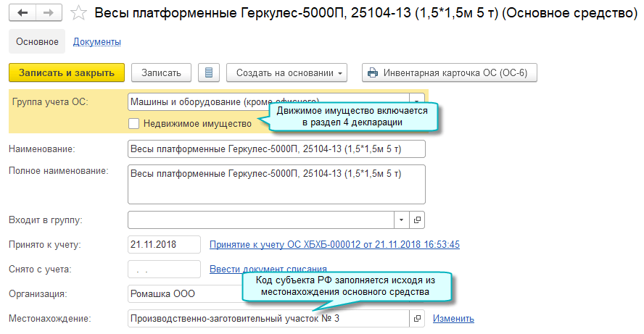644x334 pixels.
Task: Click the back navigation arrow
Action: (22, 14)
